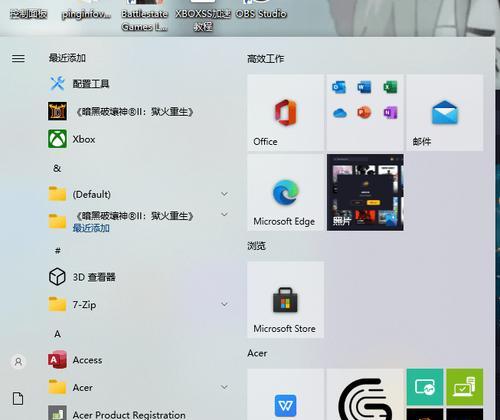500x420 pixels.
Task: Select the OBS Studio desktop shortcut
Action: [x=261, y=10]
